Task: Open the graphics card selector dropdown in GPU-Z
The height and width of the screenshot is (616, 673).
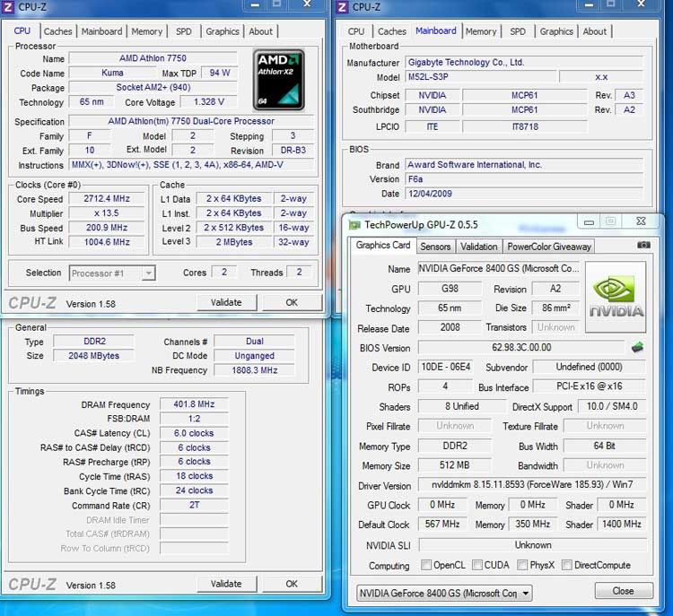Action: point(444,594)
